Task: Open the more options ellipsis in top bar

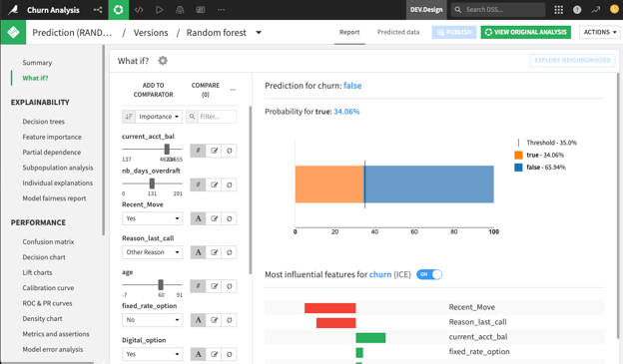Action: [x=221, y=10]
